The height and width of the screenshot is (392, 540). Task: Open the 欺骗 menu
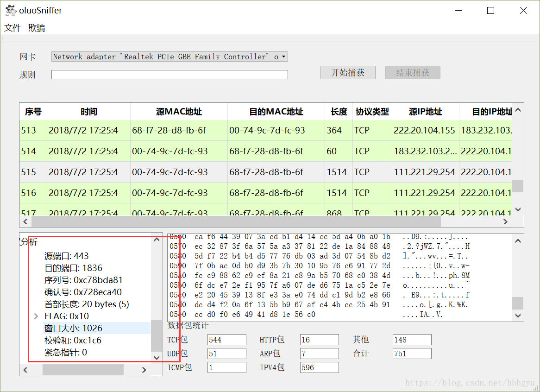tap(37, 28)
